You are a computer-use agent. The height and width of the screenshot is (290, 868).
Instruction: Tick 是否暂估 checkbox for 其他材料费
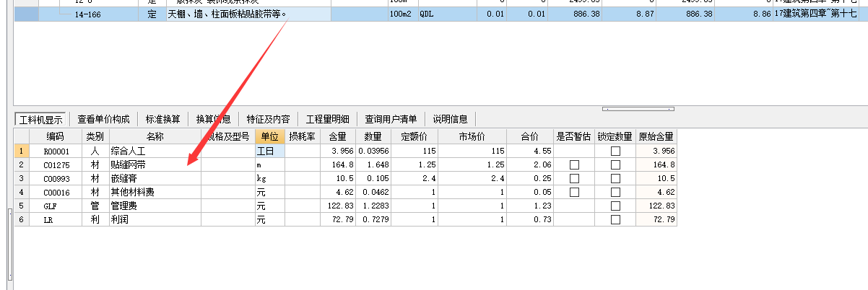(574, 192)
